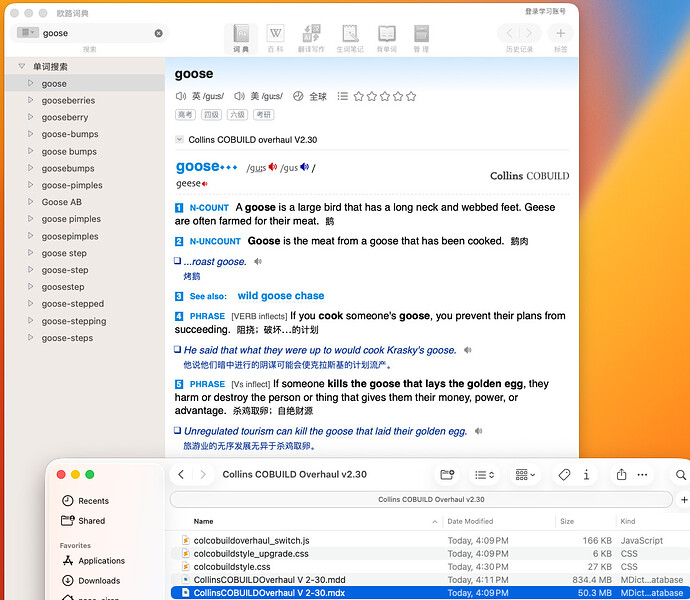
Task: Open the 管理 management toolbar icon
Action: point(421,38)
